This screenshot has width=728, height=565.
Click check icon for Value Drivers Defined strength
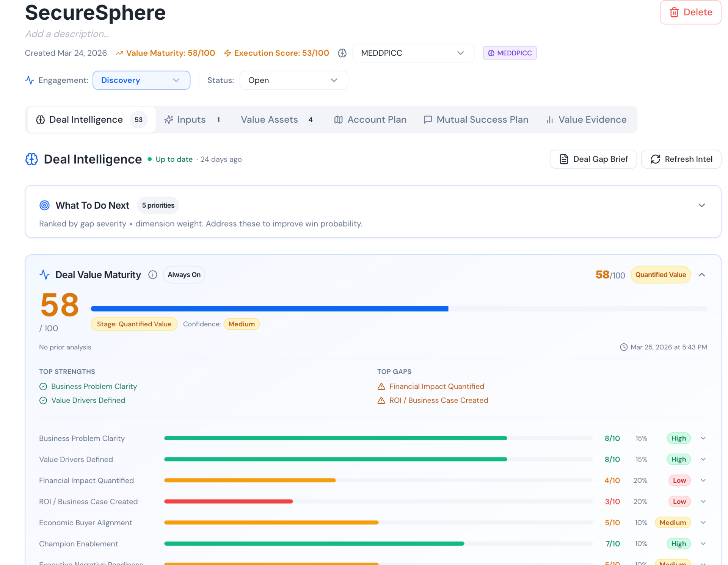pos(43,401)
